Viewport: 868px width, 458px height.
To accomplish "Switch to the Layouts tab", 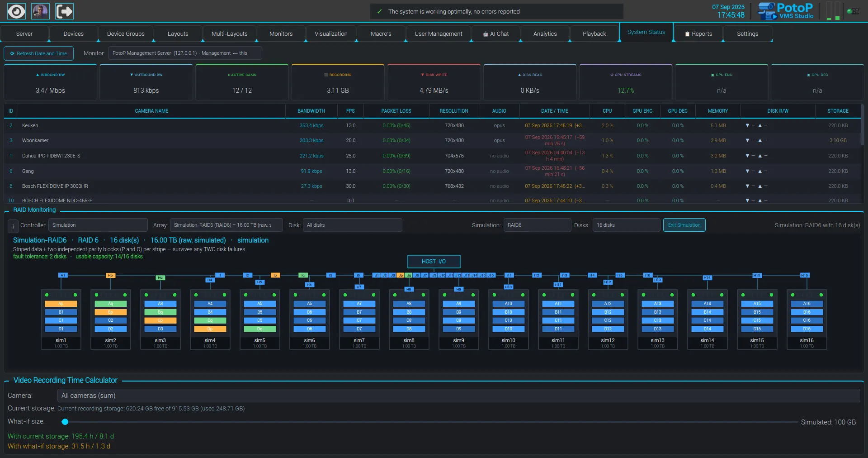I will tap(178, 34).
